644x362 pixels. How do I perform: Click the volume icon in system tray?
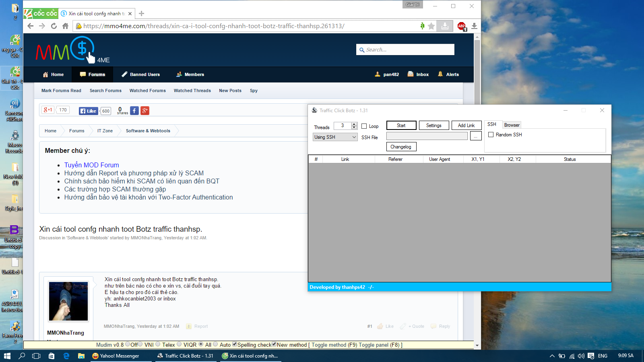pyautogui.click(x=581, y=356)
